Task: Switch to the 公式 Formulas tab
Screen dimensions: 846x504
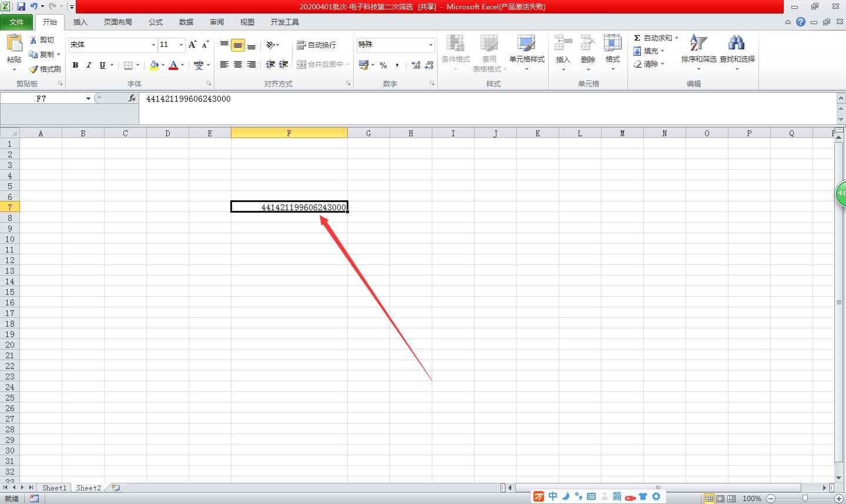Action: click(156, 22)
